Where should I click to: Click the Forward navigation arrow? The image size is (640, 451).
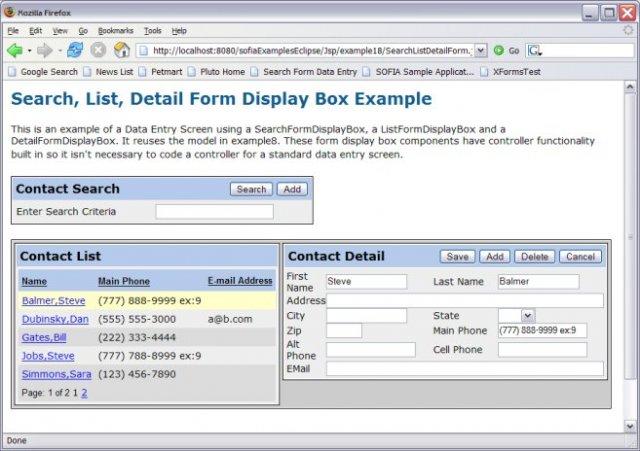point(45,50)
